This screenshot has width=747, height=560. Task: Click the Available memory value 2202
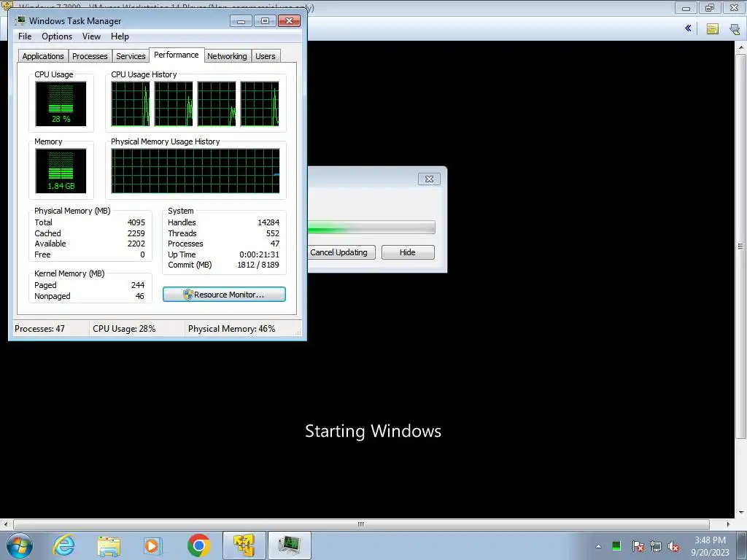pos(136,244)
